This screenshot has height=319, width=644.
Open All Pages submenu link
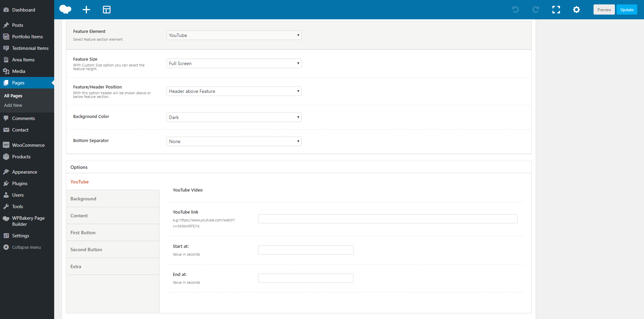coord(13,96)
